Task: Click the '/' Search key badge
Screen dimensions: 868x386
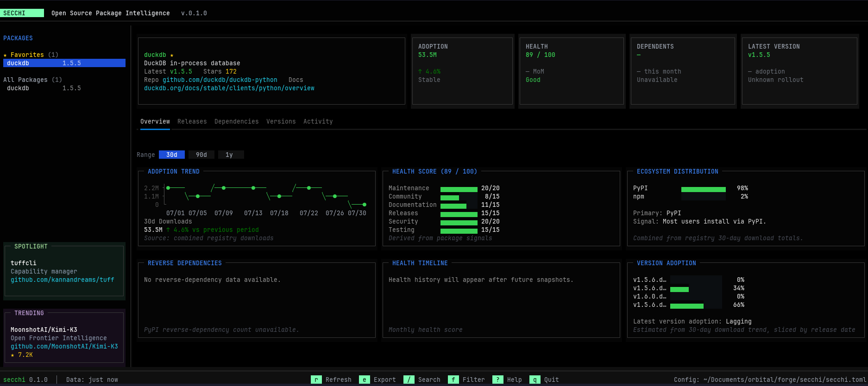Action: click(409, 380)
